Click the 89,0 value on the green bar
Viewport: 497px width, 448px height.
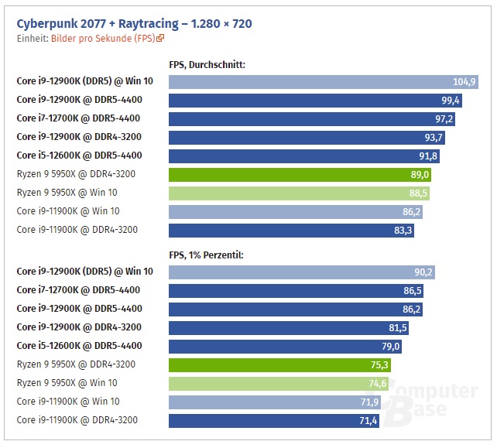pos(420,175)
